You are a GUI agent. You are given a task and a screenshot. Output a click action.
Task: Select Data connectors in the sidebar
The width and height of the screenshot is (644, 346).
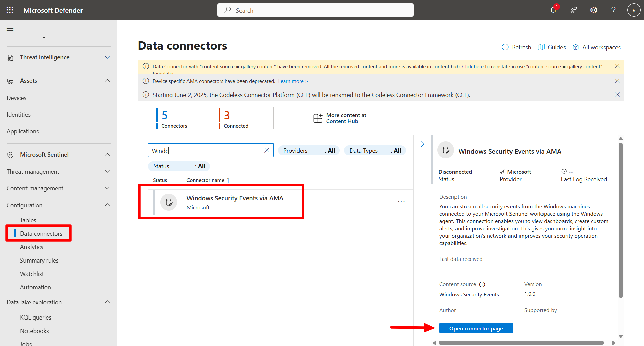[41, 234]
